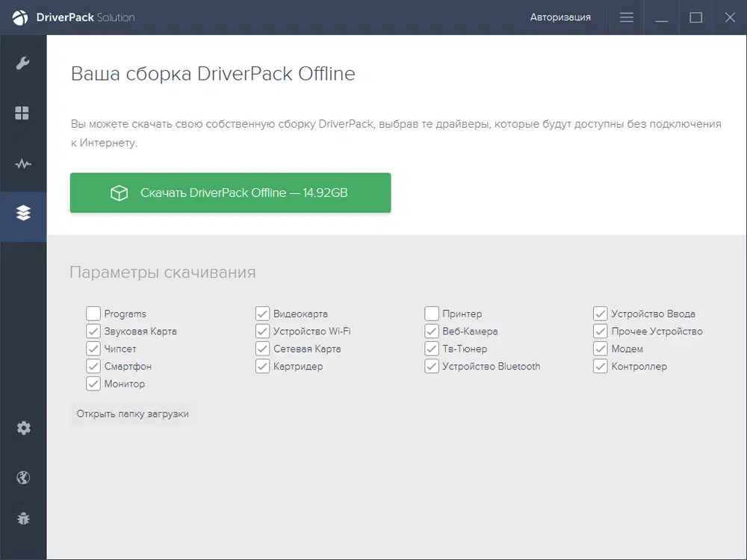Uncheck the Картридер checkbox
This screenshot has width=747, height=560.
pyautogui.click(x=262, y=366)
